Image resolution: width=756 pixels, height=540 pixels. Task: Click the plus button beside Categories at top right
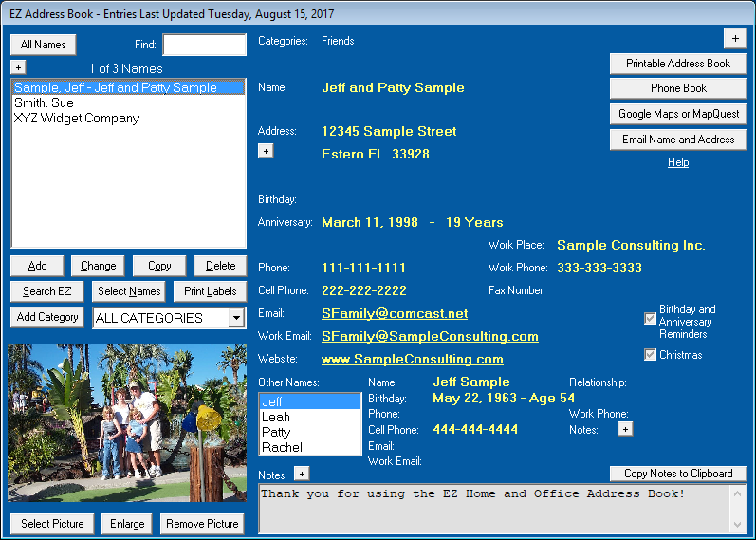[735, 39]
